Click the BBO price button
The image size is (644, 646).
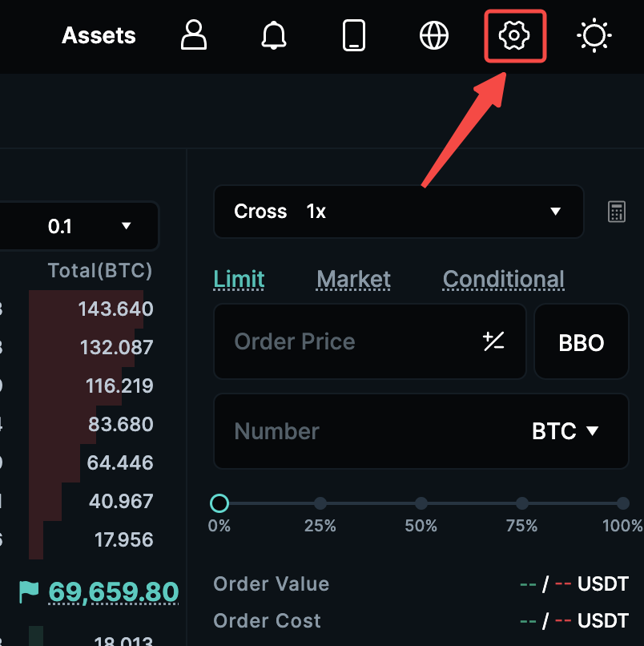(582, 341)
